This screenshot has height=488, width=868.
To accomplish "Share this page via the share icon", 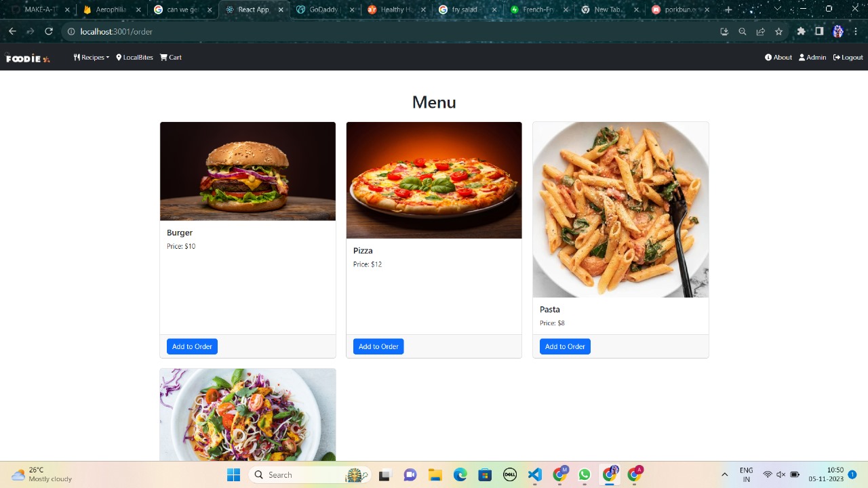I will click(x=760, y=32).
